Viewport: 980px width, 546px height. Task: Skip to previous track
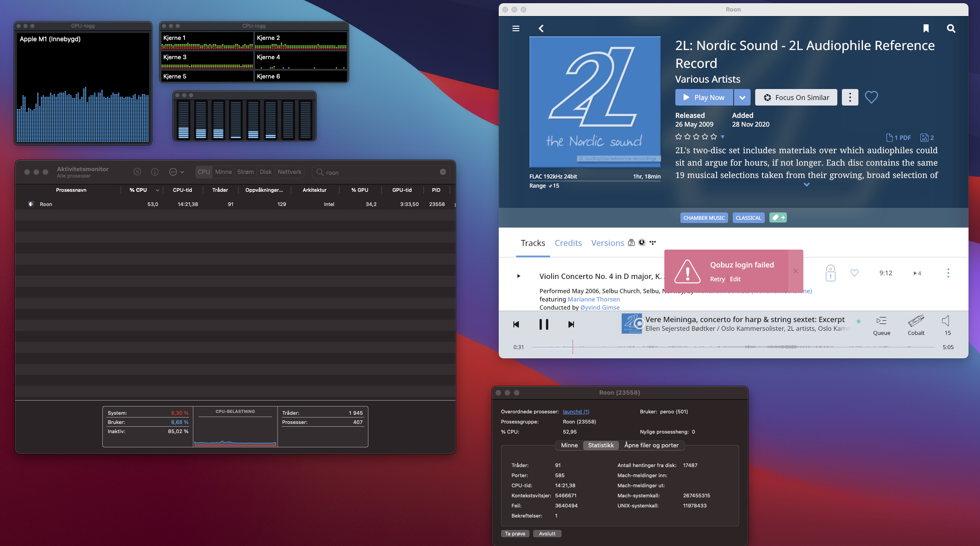(x=516, y=324)
